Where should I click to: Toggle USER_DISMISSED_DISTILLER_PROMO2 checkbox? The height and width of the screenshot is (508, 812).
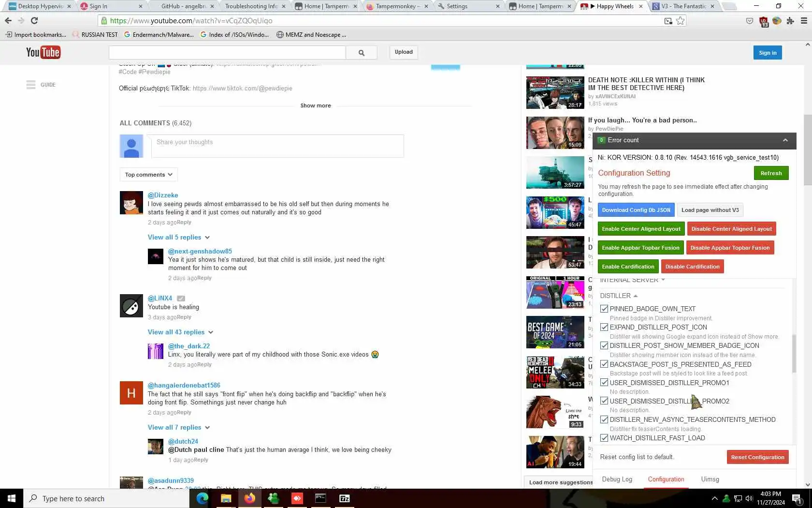tap(604, 401)
